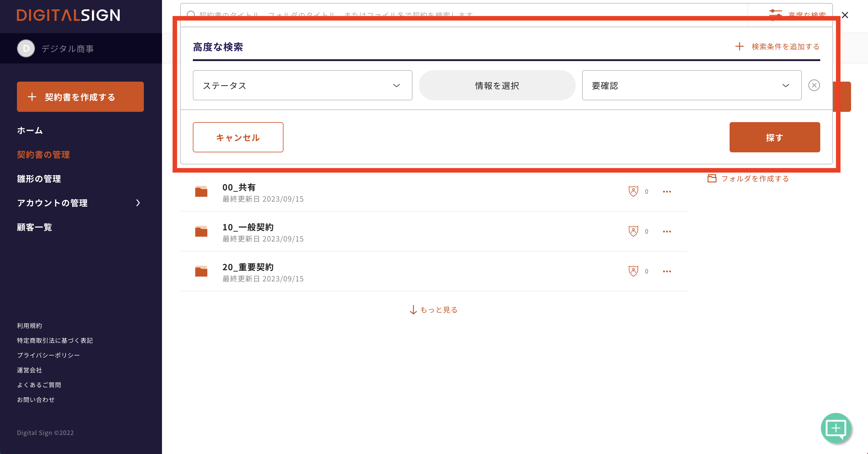The image size is (868, 454).
Task: Open the ステータス dropdown
Action: (x=302, y=85)
